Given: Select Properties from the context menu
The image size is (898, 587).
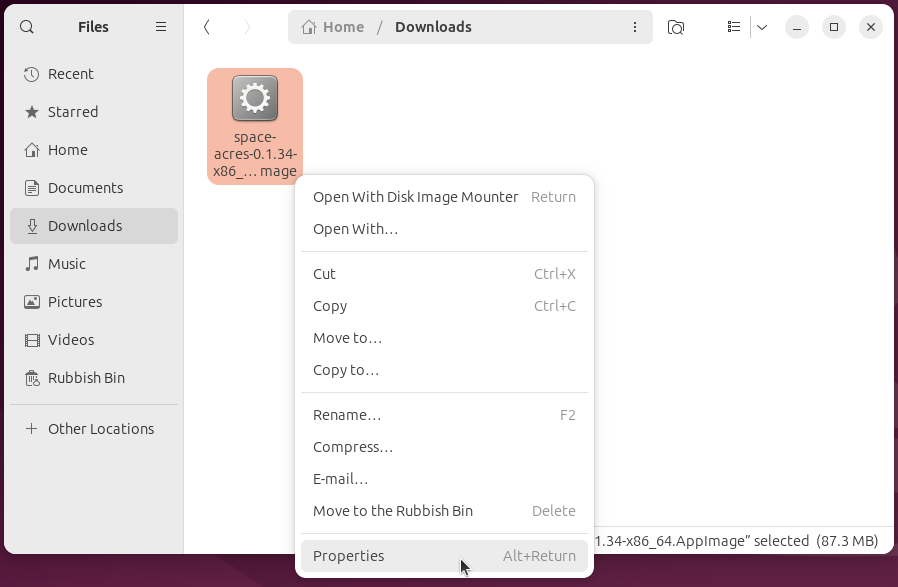Looking at the screenshot, I should click(x=348, y=555).
